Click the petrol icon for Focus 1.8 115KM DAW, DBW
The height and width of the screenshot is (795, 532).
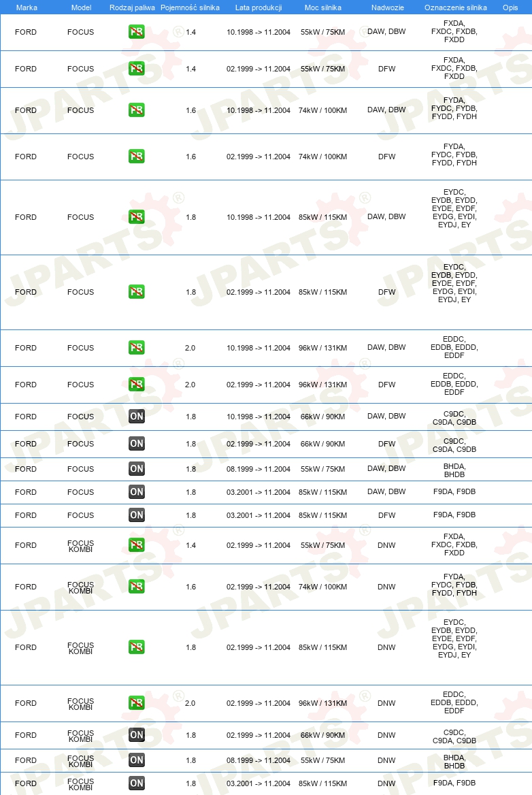coord(136,217)
